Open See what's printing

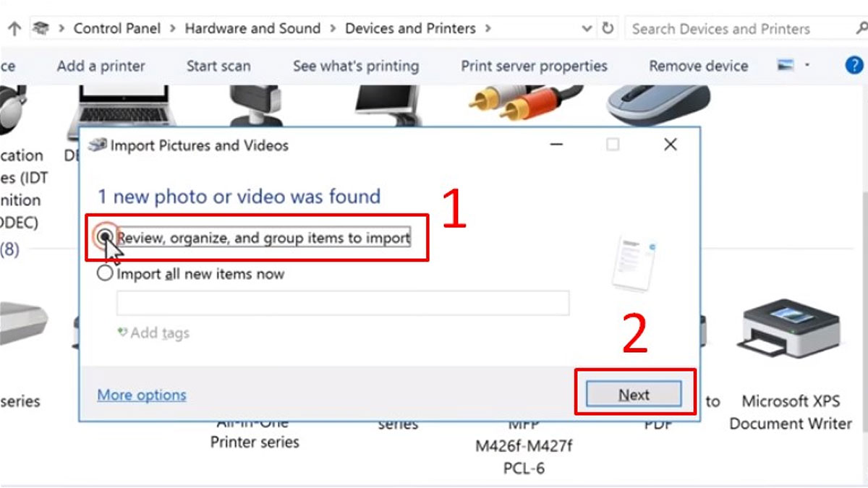coord(356,66)
